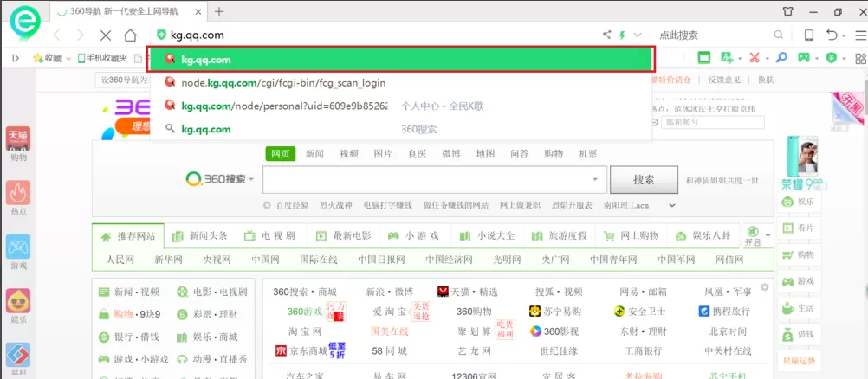Expand more hot search words chevron

[672, 205]
